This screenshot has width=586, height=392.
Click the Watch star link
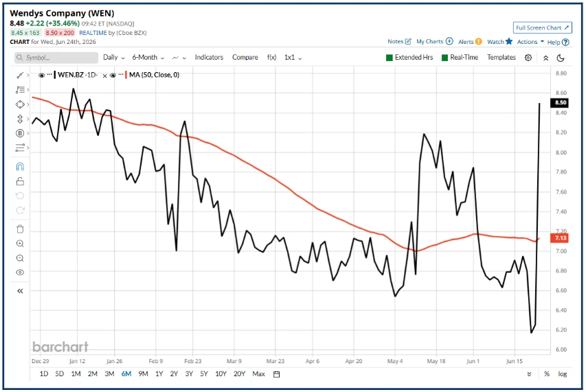pyautogui.click(x=499, y=41)
